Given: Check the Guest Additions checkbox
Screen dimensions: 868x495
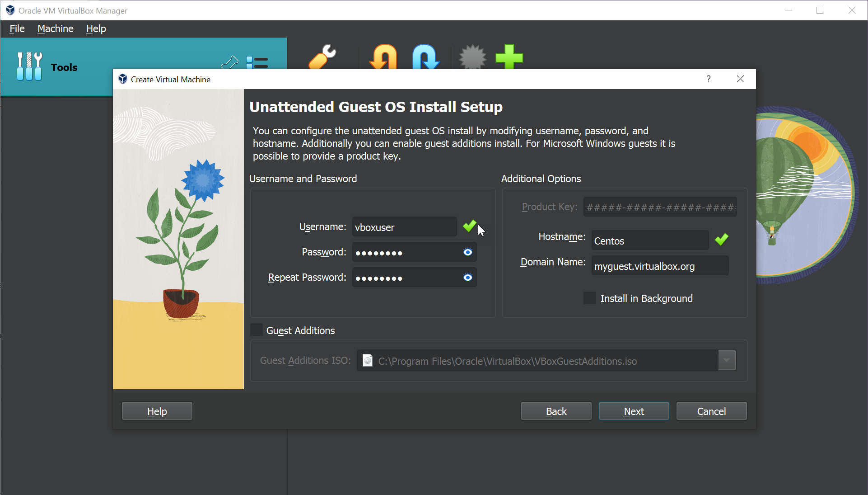Looking at the screenshot, I should coord(256,330).
